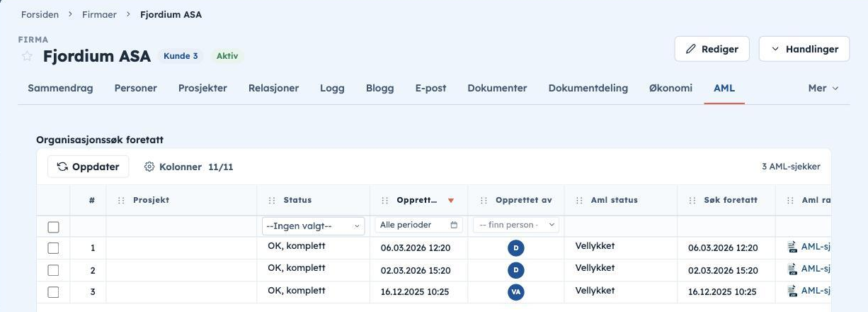Star Fjordium ASA as favorite

(27, 56)
